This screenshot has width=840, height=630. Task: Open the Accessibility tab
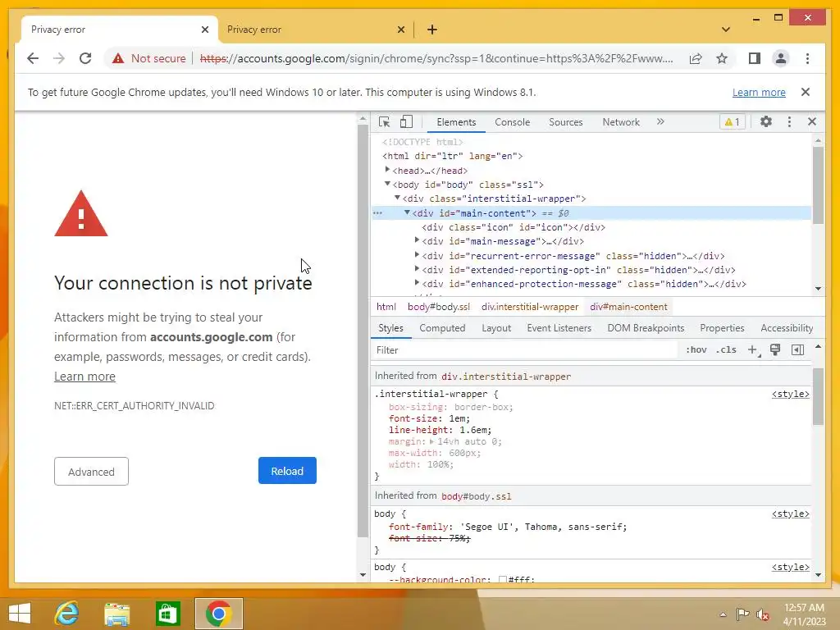[787, 328]
